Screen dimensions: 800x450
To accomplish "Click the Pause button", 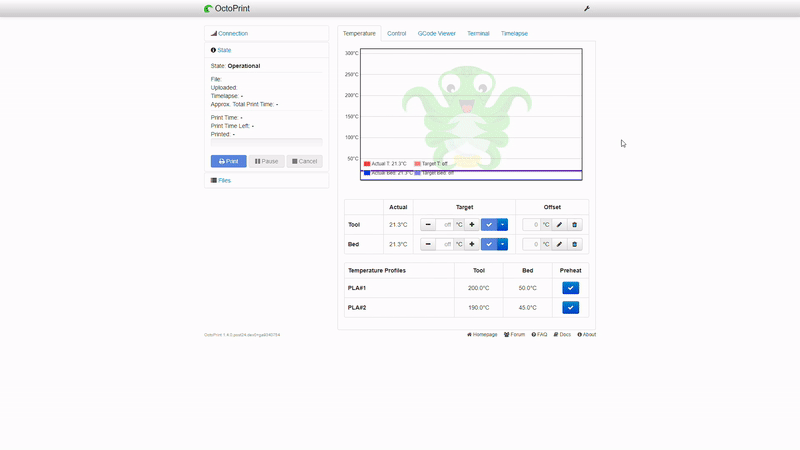I will coord(266,161).
